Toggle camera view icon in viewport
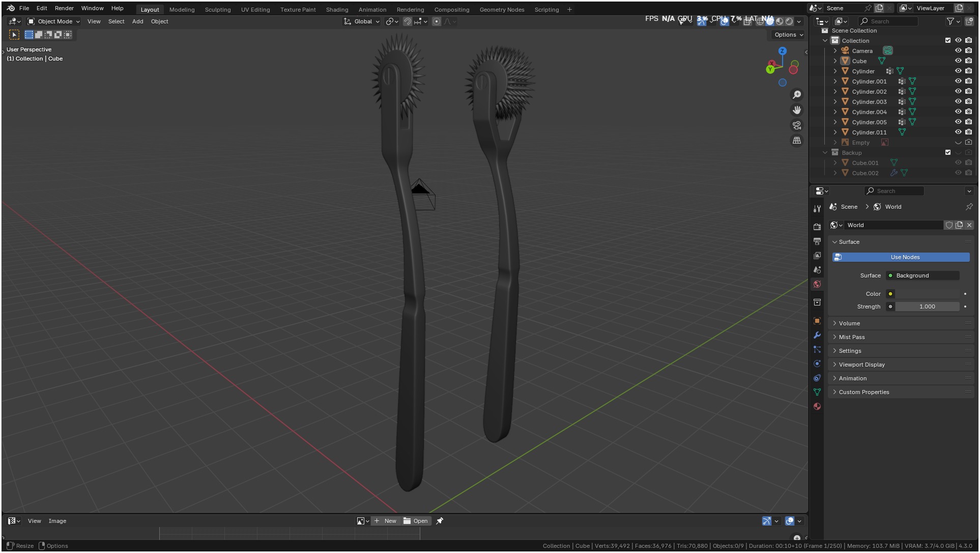 [x=797, y=125]
